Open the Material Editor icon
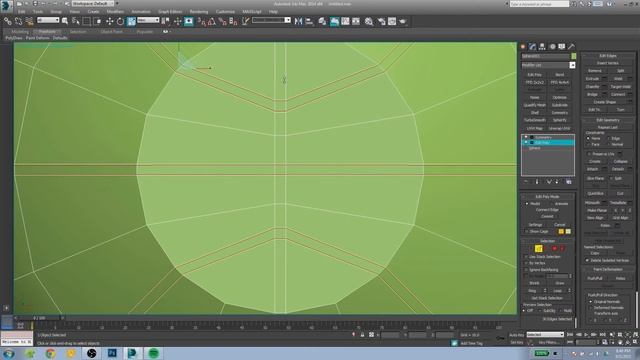Image resolution: width=640 pixels, height=360 pixels. pos(369,21)
